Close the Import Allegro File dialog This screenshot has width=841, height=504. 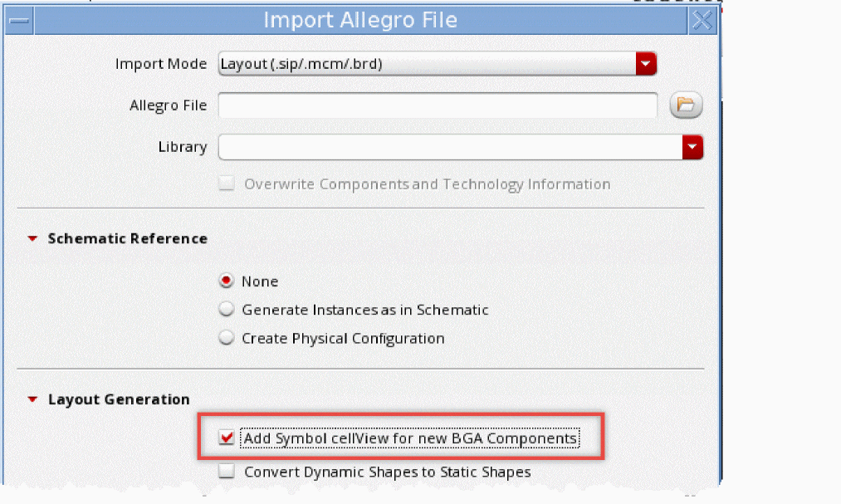click(702, 21)
